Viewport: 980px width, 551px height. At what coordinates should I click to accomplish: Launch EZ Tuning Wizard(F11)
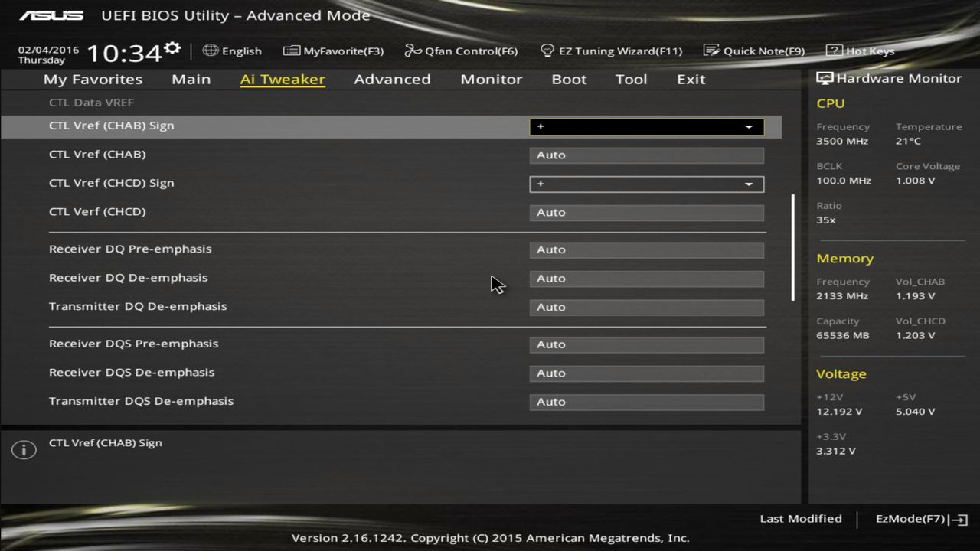pos(611,51)
